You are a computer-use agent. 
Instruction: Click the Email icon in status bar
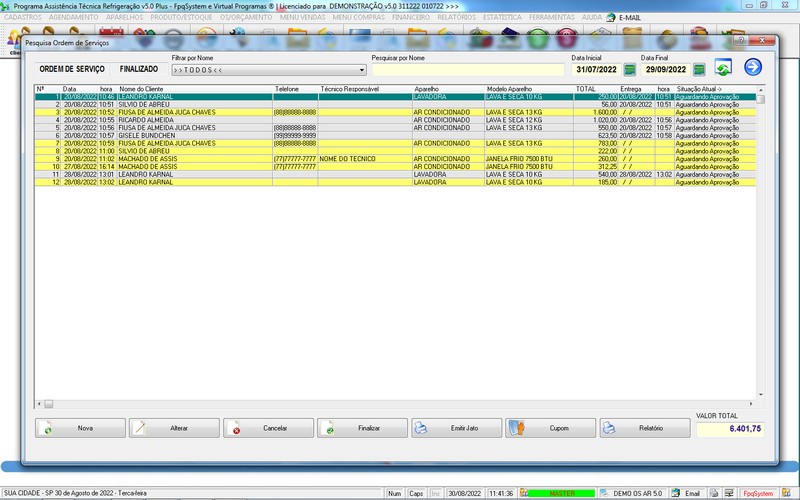(687, 493)
